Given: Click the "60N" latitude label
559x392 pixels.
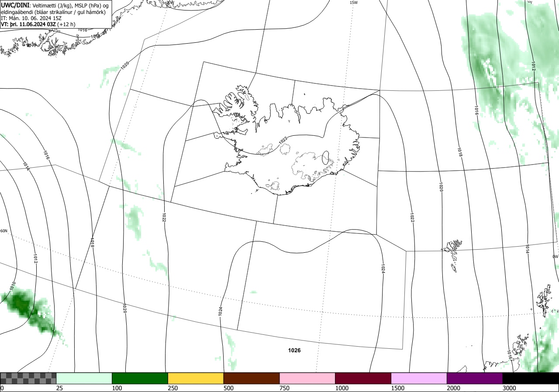Looking at the screenshot, I should 3,231.
